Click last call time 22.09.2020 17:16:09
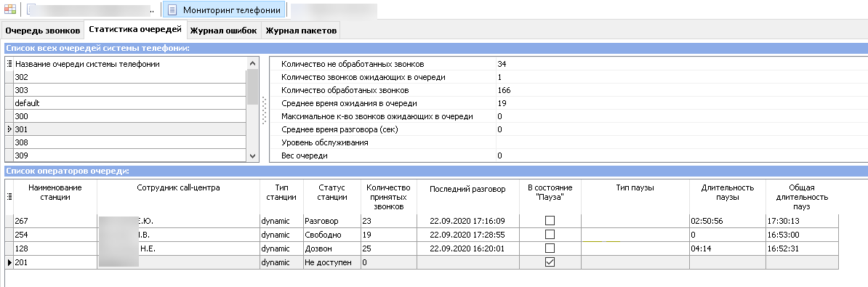 click(x=467, y=221)
